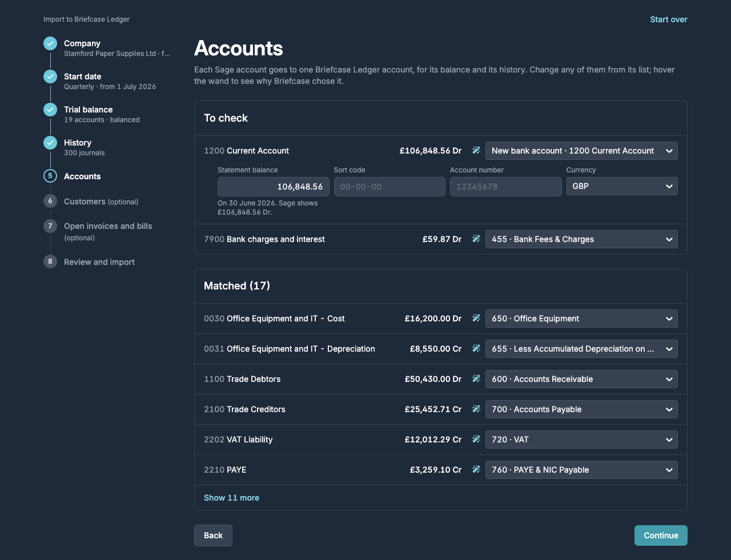Click the step 8 circle for Review and import
731x560 pixels.
[x=50, y=261]
